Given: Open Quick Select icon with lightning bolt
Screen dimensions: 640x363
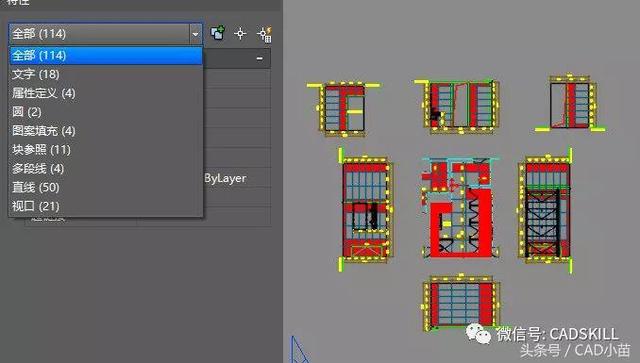Looking at the screenshot, I should click(264, 34).
